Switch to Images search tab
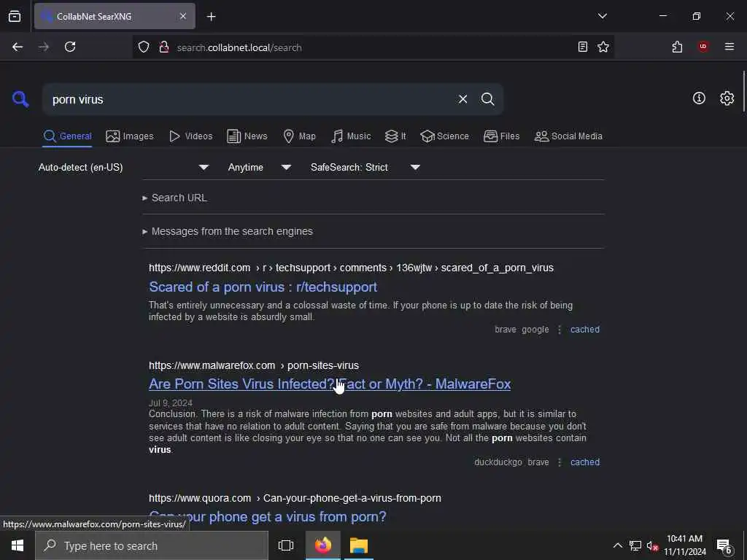Image resolution: width=747 pixels, height=560 pixels. click(130, 136)
